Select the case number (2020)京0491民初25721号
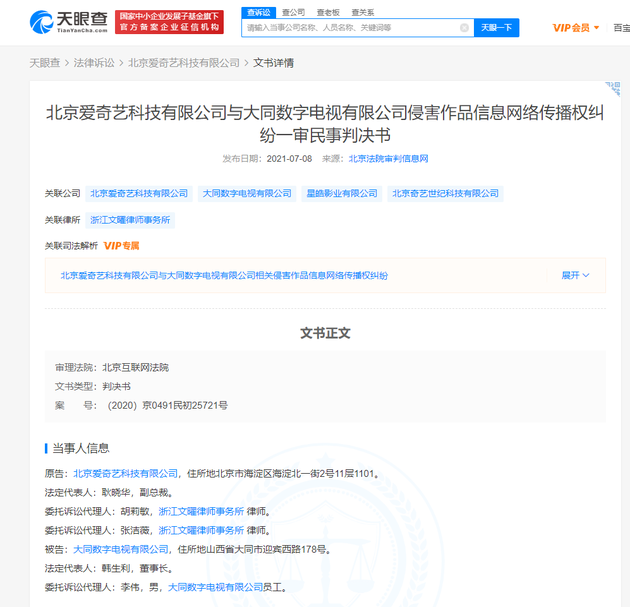The width and height of the screenshot is (630, 607). (168, 406)
